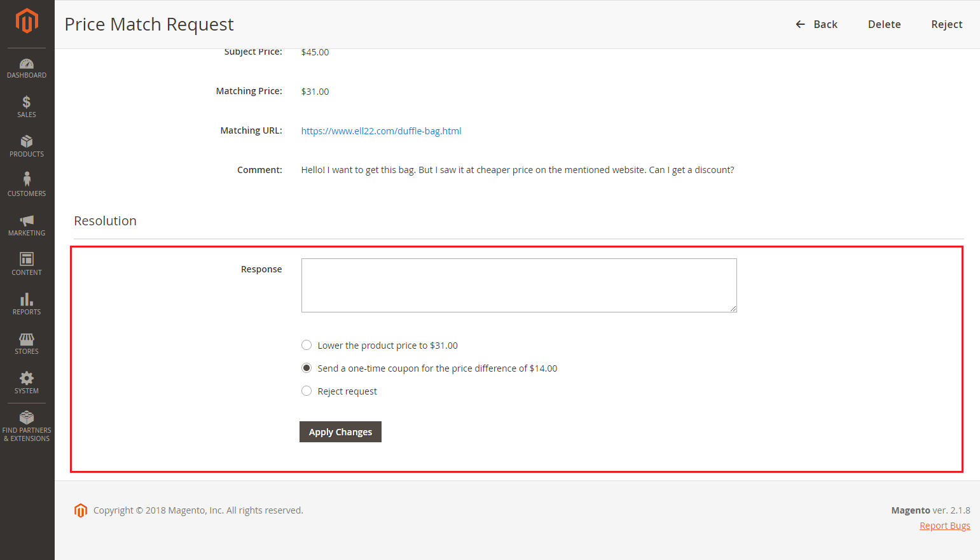Choose the 'Reject request' option
The image size is (980, 560).
(x=307, y=390)
